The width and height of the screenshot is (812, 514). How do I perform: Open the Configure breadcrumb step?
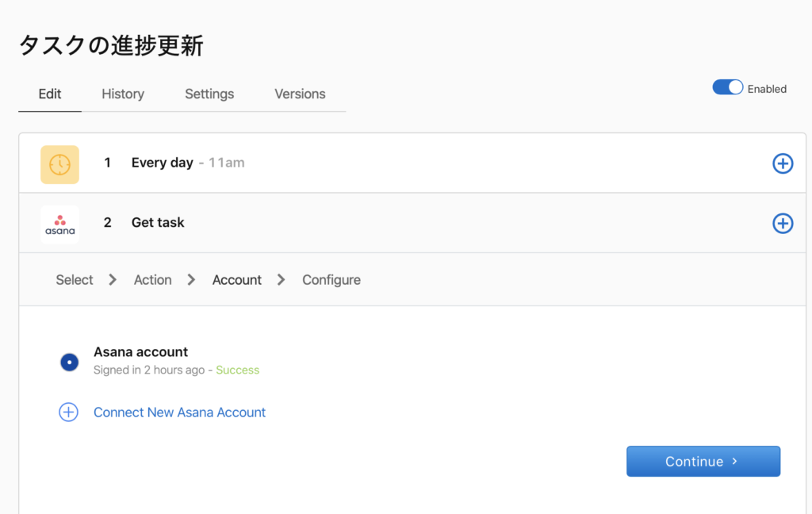pos(331,280)
